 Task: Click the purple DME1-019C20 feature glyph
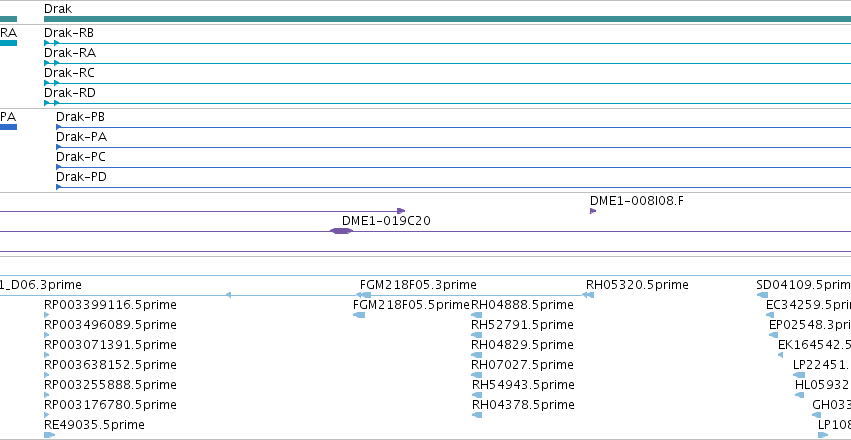(341, 231)
